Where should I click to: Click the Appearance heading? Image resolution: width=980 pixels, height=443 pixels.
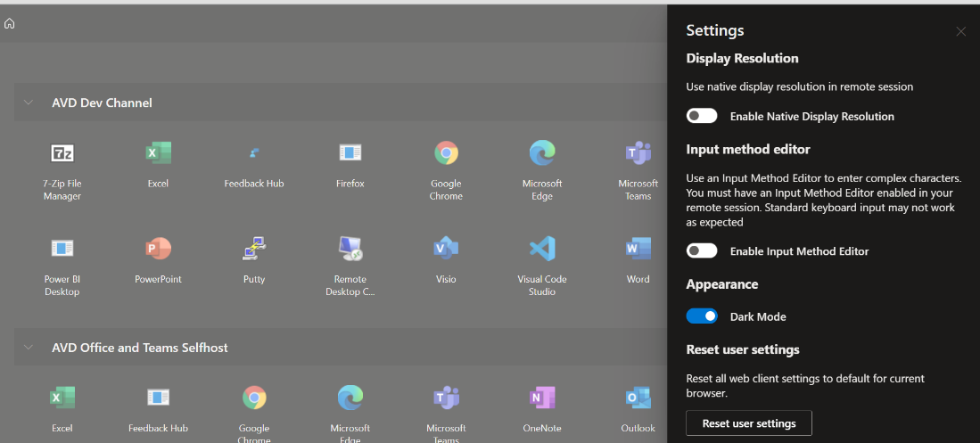722,284
